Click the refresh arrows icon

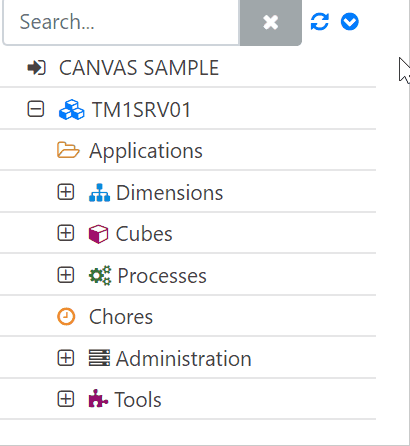(x=320, y=22)
